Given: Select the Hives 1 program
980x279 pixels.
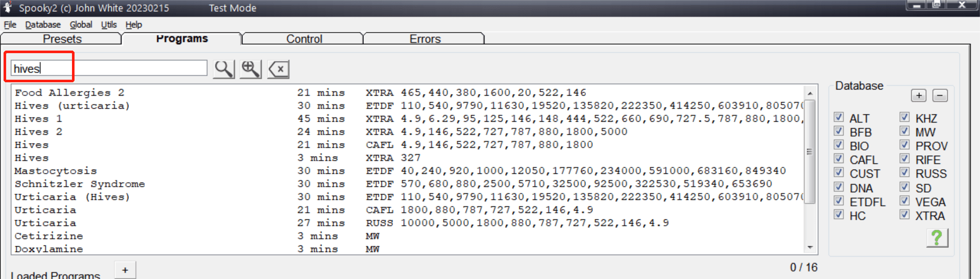Looking at the screenshot, I should 407,119.
